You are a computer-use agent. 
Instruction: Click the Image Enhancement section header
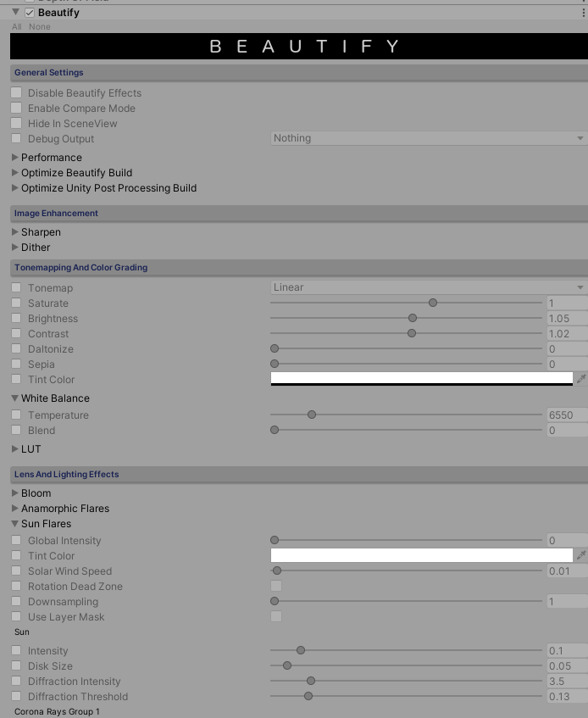tap(299, 213)
